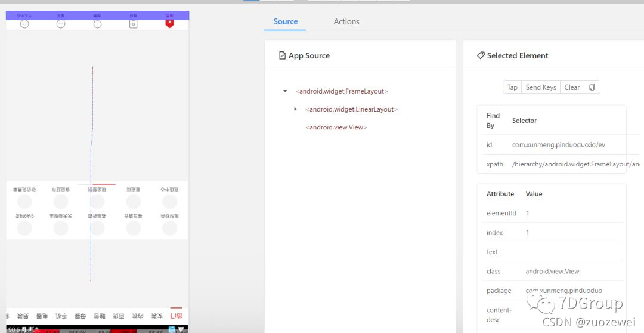Click the 'Find By' column header
This screenshot has height=333, width=644.
[x=493, y=121]
